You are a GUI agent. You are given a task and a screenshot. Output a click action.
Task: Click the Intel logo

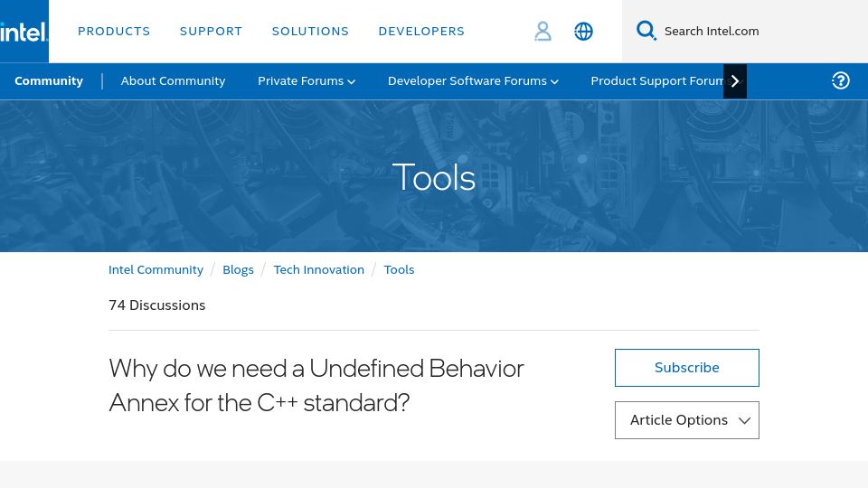(x=24, y=32)
